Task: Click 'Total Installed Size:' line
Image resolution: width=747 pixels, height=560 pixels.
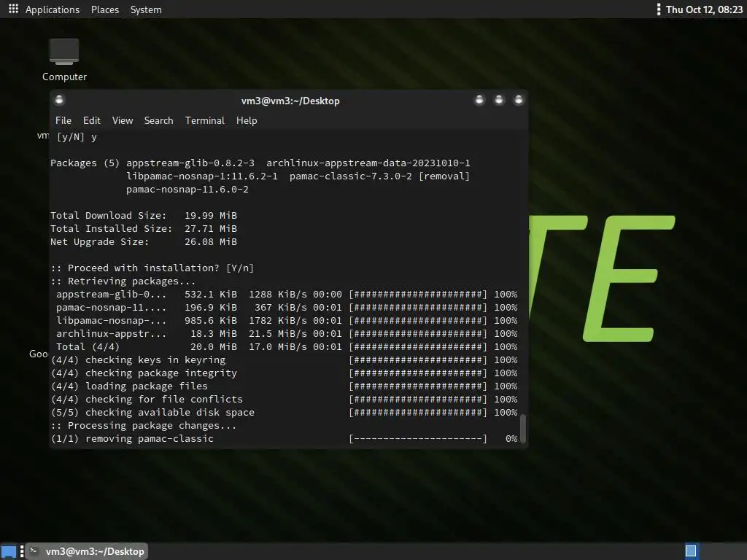Action: pyautogui.click(x=144, y=228)
